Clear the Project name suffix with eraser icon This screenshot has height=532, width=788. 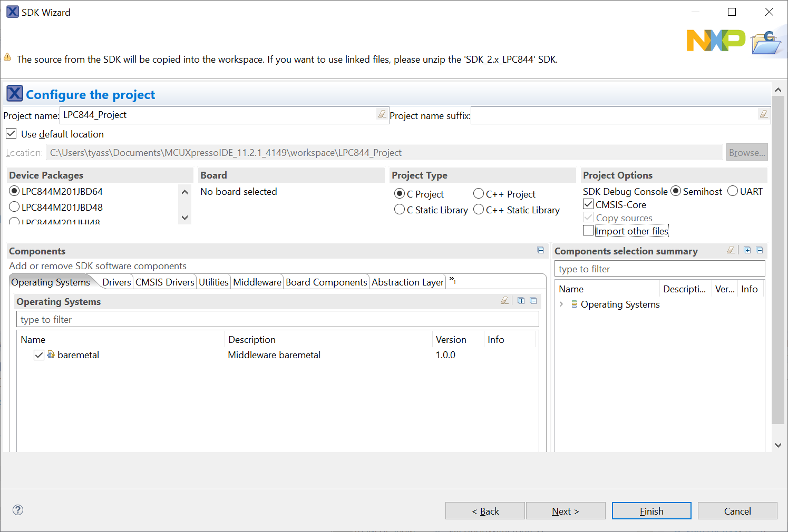tap(763, 114)
